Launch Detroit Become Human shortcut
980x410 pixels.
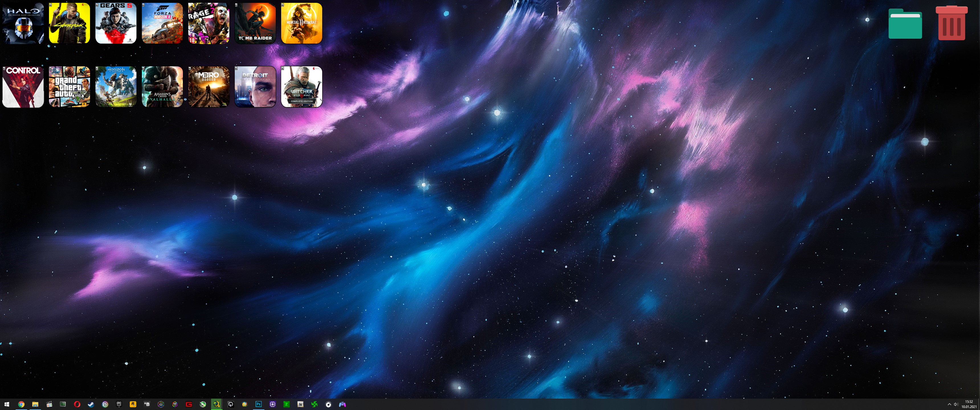[255, 87]
